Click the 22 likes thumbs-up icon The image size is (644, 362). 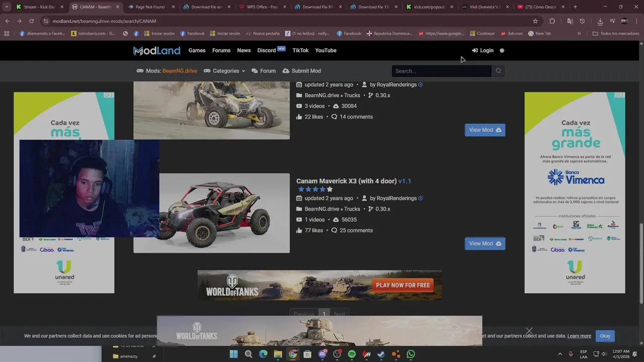pyautogui.click(x=299, y=117)
